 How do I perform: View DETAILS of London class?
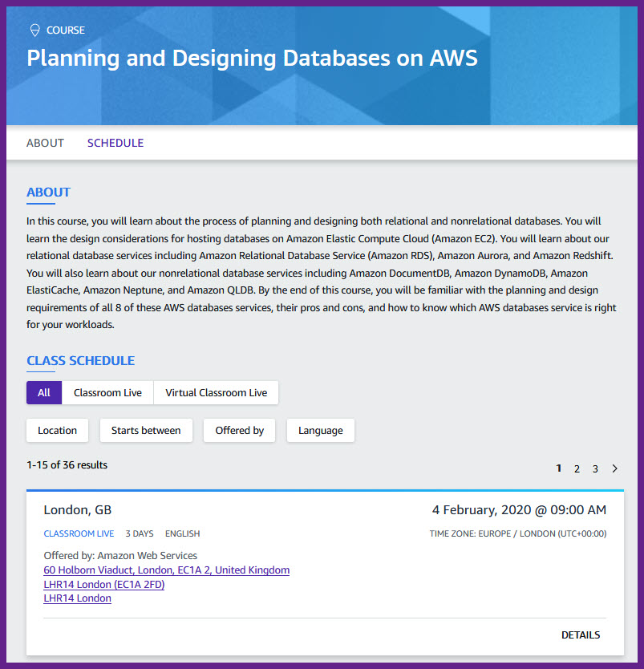[581, 635]
